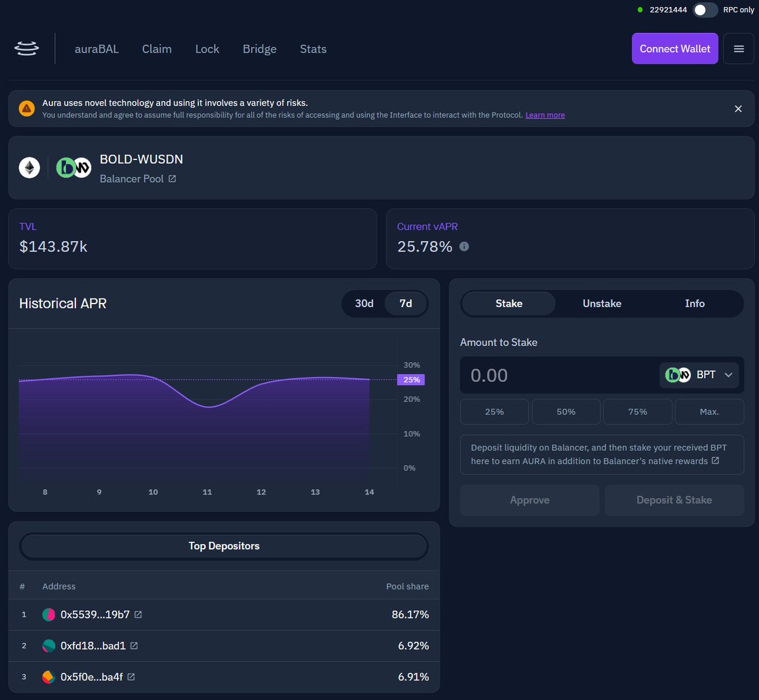Click avatar of depositor 0x5539...19b7
The width and height of the screenshot is (759, 700).
pyautogui.click(x=49, y=615)
